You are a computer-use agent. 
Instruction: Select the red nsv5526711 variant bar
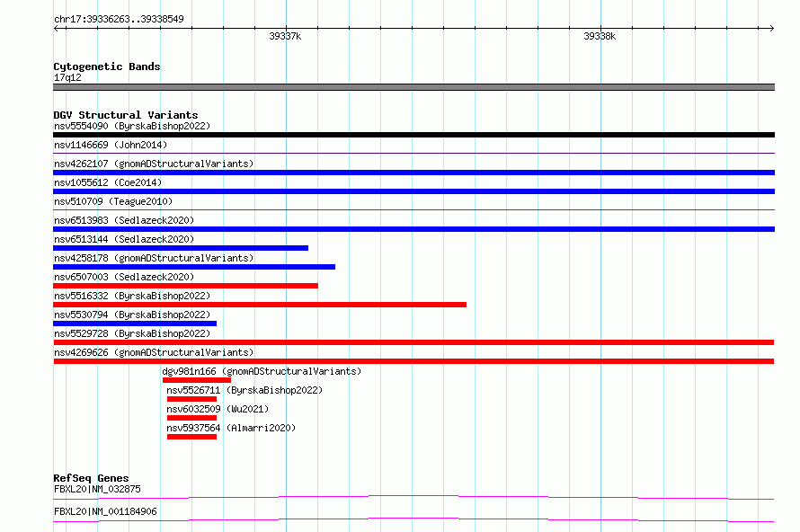[191, 399]
